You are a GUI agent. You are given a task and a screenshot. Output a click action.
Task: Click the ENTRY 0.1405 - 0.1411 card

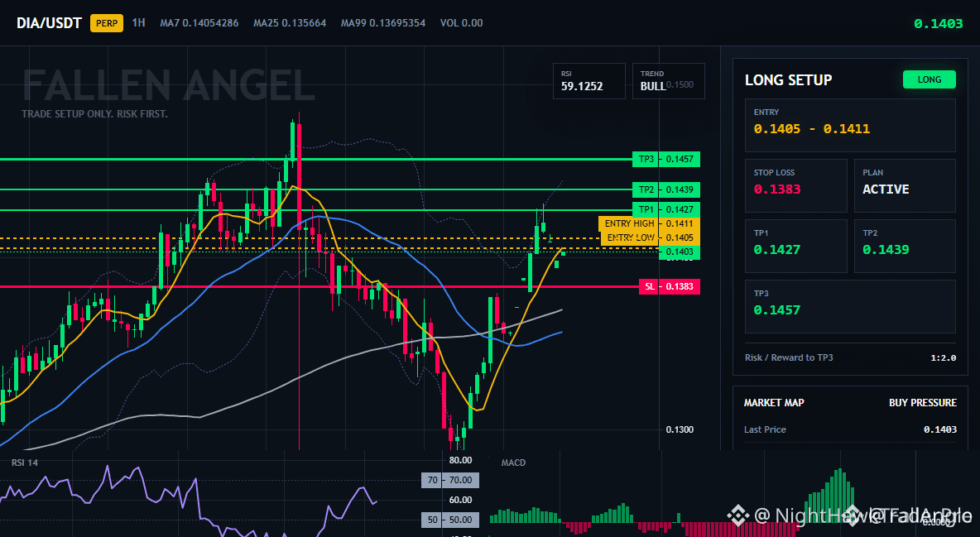click(x=850, y=125)
